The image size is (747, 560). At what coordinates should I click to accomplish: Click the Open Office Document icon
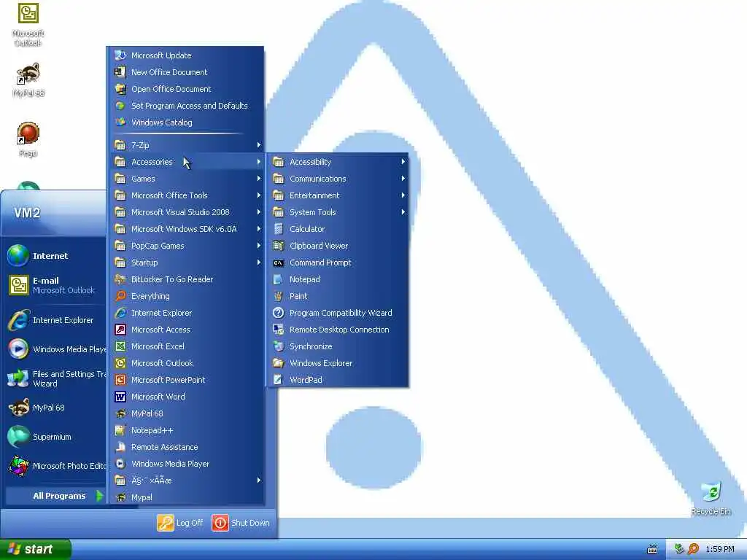[120, 89]
